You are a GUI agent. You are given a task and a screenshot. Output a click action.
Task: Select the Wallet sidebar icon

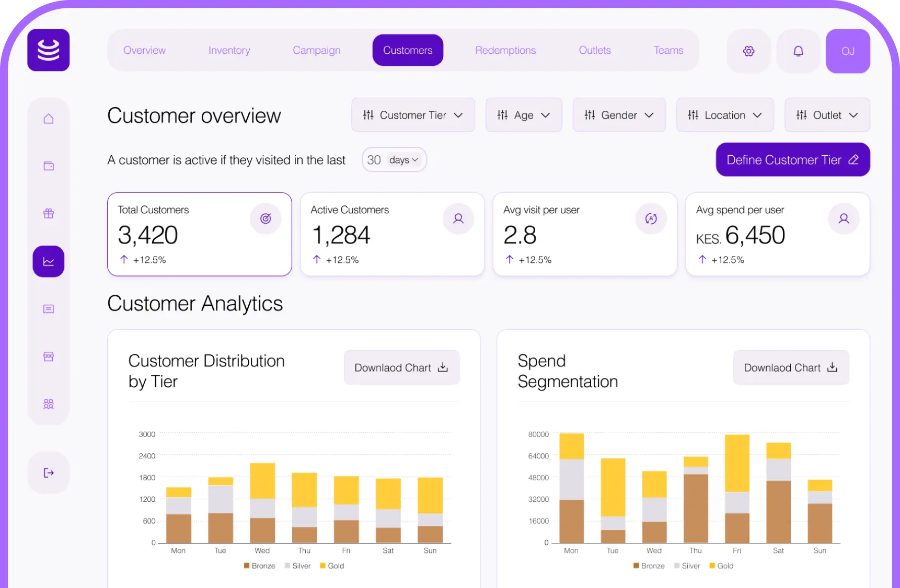pyautogui.click(x=48, y=166)
